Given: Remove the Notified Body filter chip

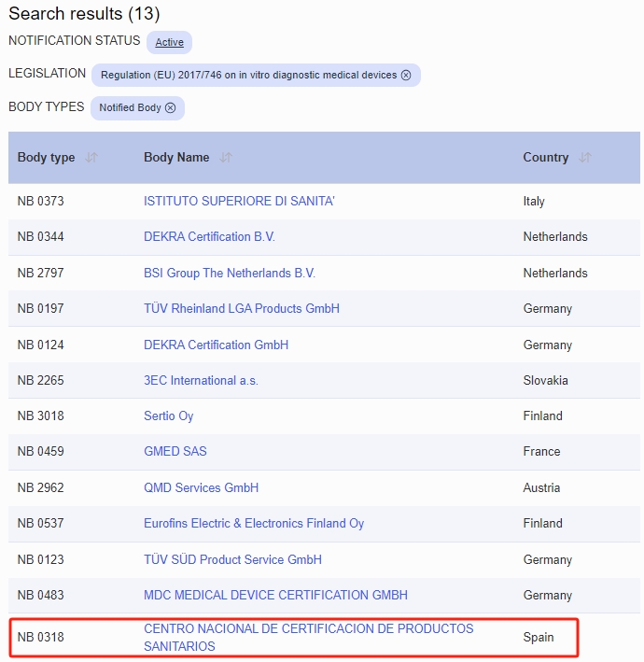Looking at the screenshot, I should pos(170,108).
